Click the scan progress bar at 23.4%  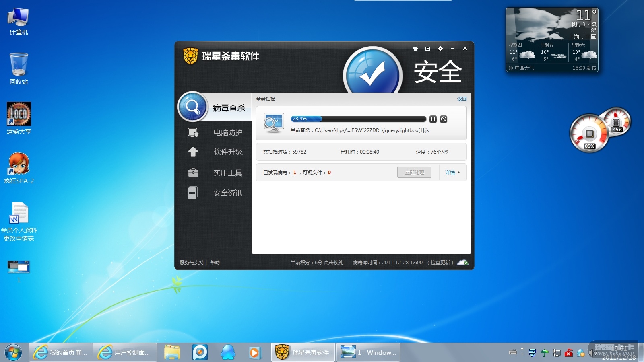359,119
